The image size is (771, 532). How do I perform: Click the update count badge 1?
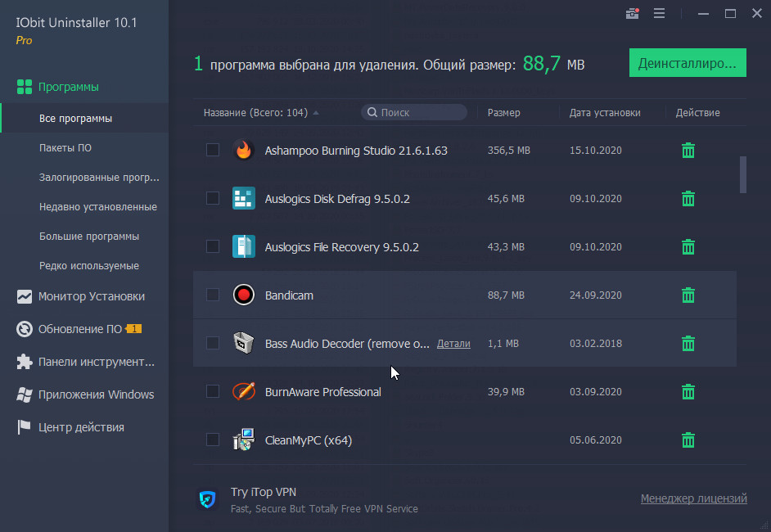[133, 329]
